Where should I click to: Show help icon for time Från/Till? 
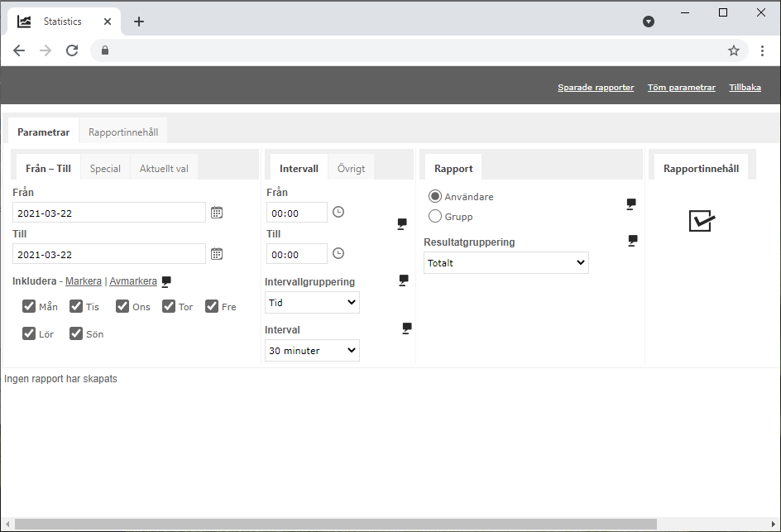402,223
